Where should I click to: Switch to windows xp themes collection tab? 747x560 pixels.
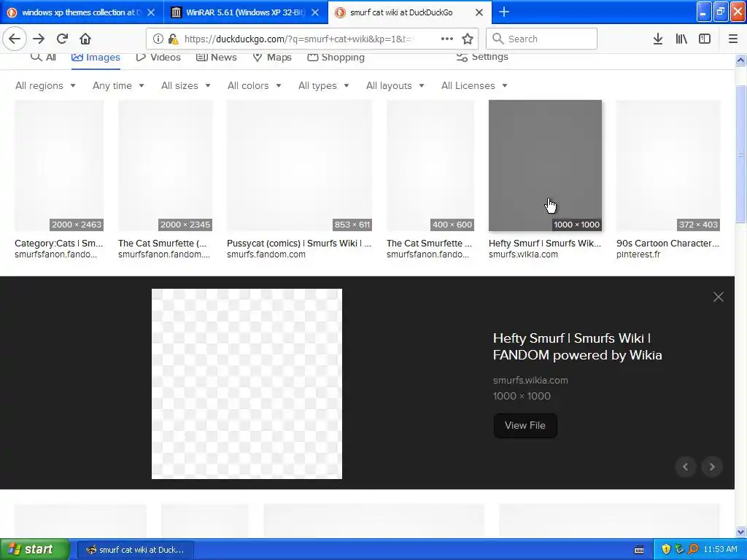[x=81, y=12]
